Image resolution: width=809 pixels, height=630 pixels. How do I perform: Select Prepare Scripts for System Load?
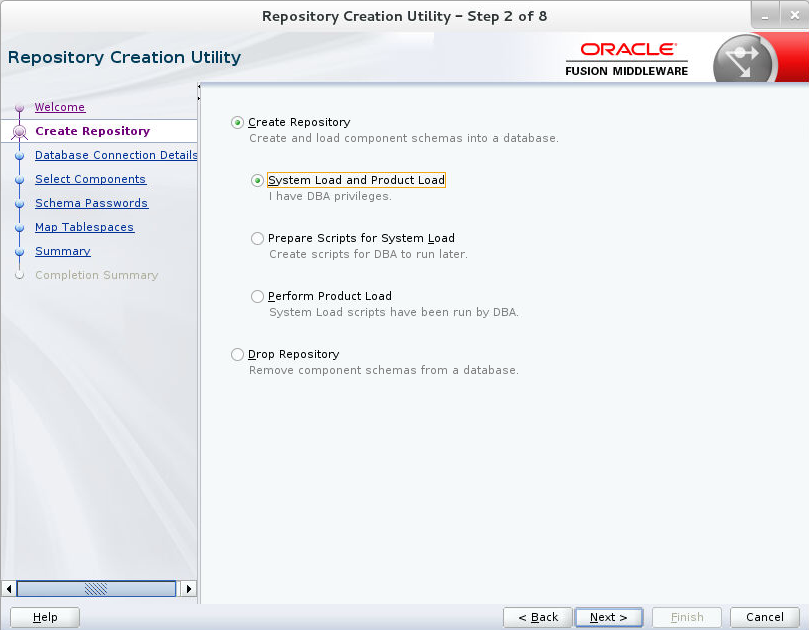[x=257, y=238]
